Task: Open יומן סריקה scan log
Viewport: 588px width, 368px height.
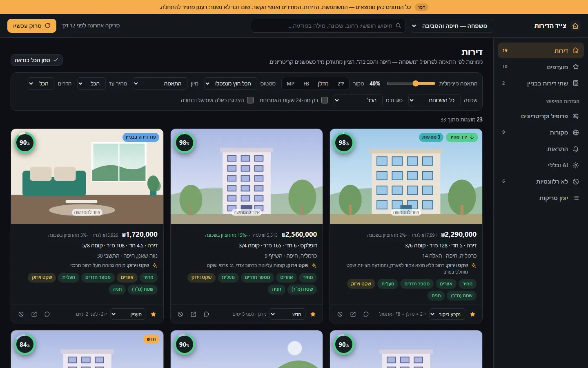Action: [x=541, y=198]
